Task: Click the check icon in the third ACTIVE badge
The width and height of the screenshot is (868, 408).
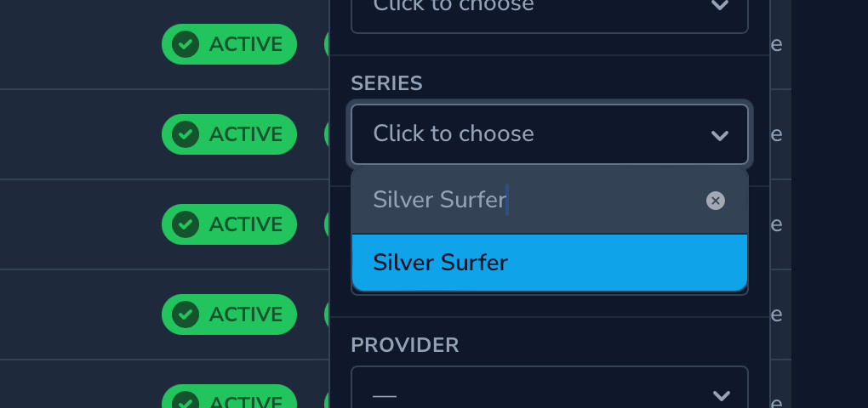Action: pyautogui.click(x=186, y=224)
